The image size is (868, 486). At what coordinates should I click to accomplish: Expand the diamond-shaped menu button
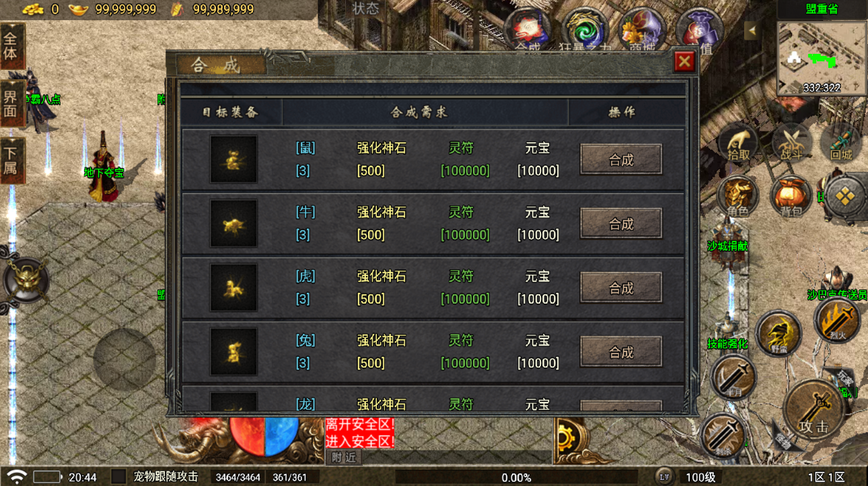tap(845, 197)
